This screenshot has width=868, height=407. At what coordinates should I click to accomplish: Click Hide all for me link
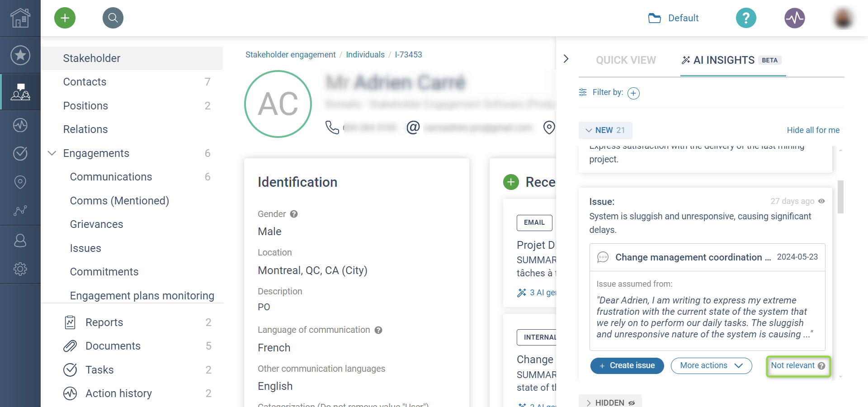[x=813, y=130]
